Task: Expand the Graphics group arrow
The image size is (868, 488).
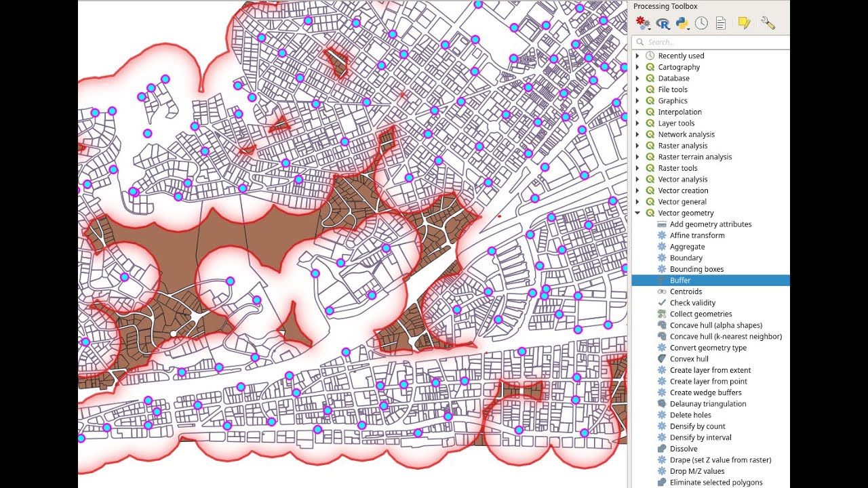Action: 637,100
